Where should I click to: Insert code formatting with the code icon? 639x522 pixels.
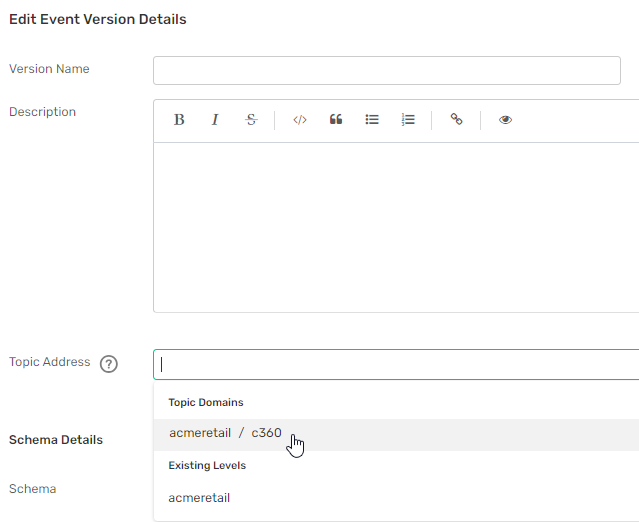(x=299, y=120)
